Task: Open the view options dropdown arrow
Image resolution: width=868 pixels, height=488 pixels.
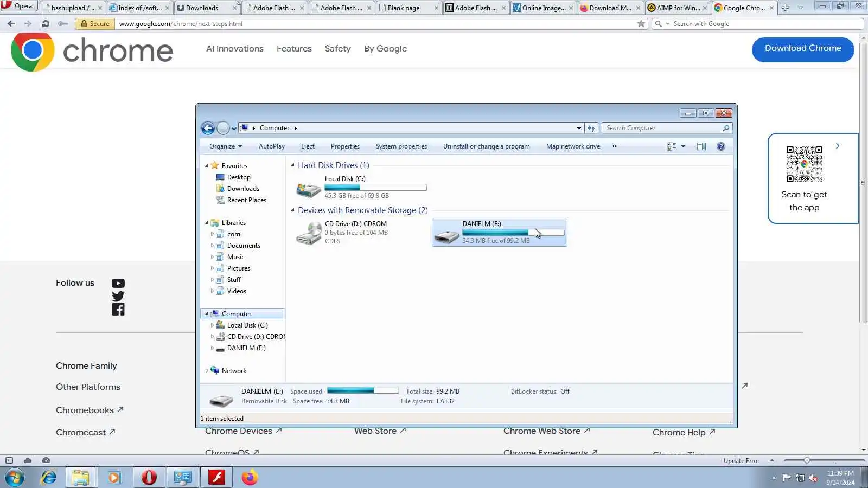Action: (x=683, y=146)
